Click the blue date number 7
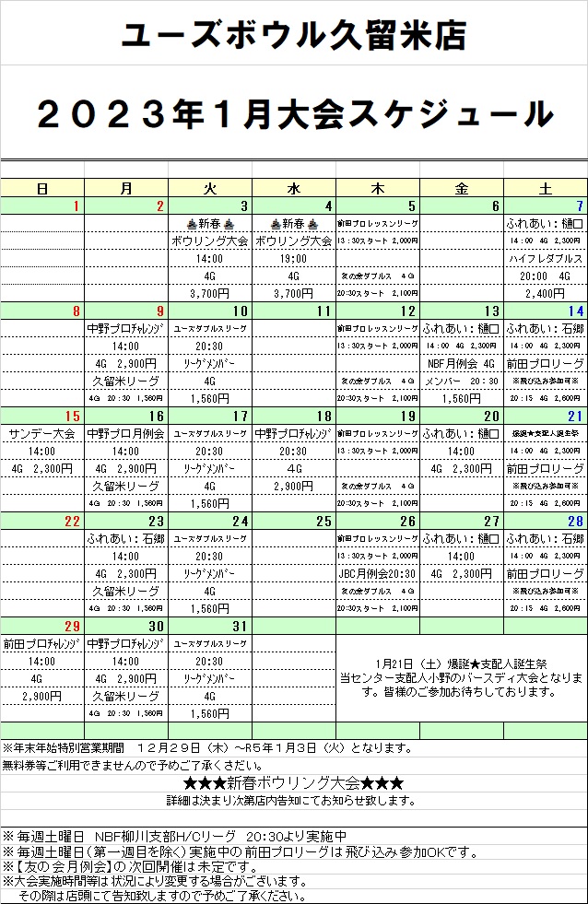Viewport: 588px width, 904px height. (x=580, y=206)
